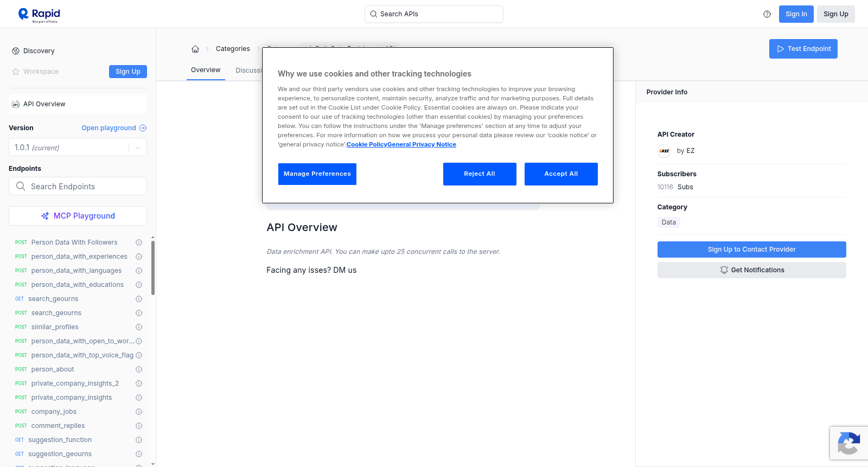Open Manage Preferences for cookies
Image resolution: width=868 pixels, height=467 pixels.
(x=317, y=174)
